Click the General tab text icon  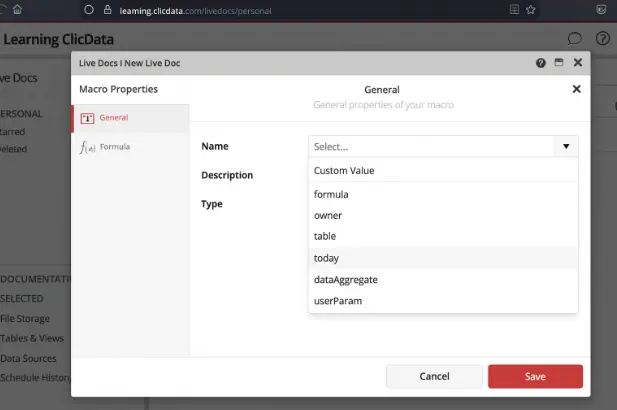87,118
